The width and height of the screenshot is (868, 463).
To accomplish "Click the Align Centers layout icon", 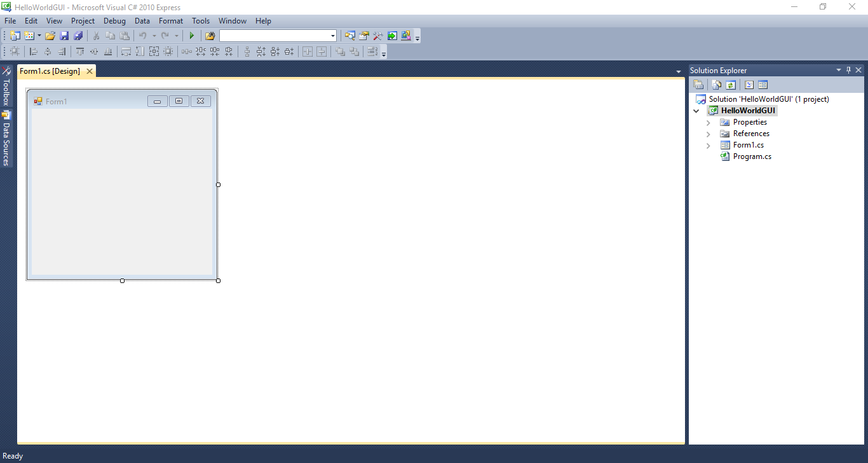I will 48,52.
